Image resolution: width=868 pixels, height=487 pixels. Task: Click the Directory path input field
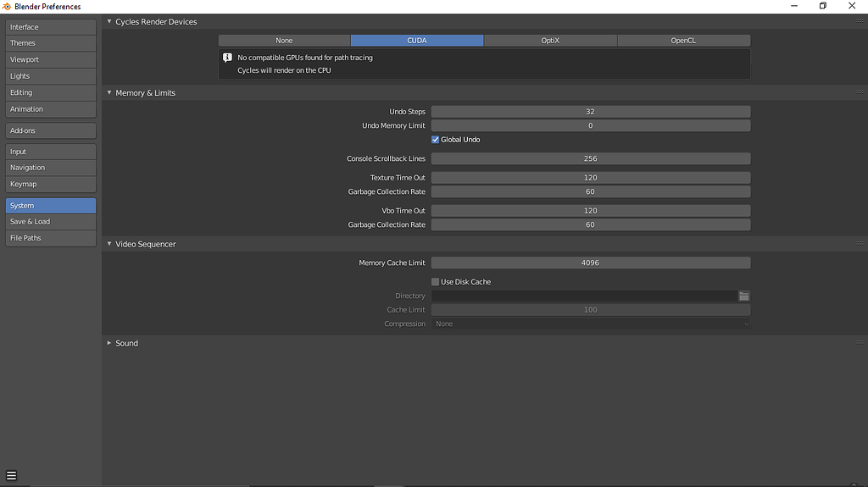point(584,296)
